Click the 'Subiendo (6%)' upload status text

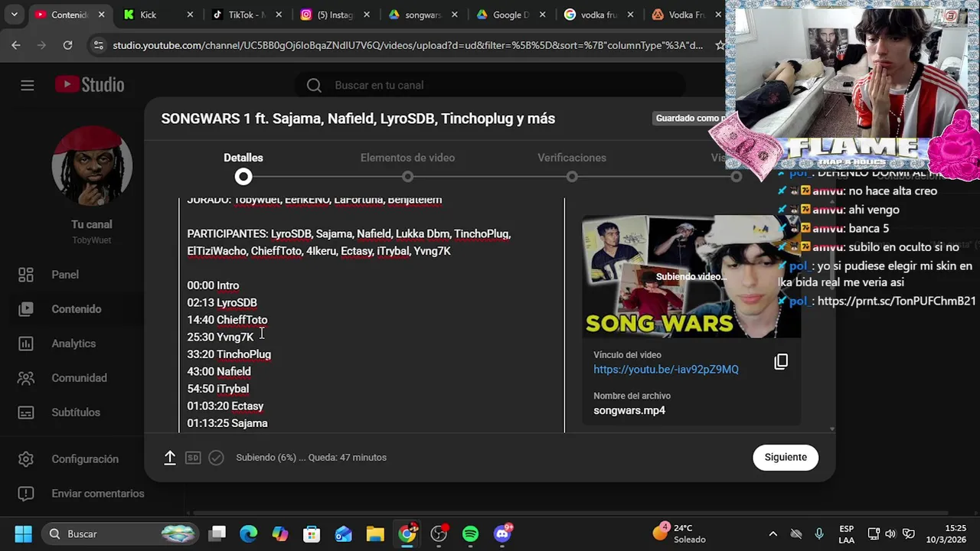311,458
